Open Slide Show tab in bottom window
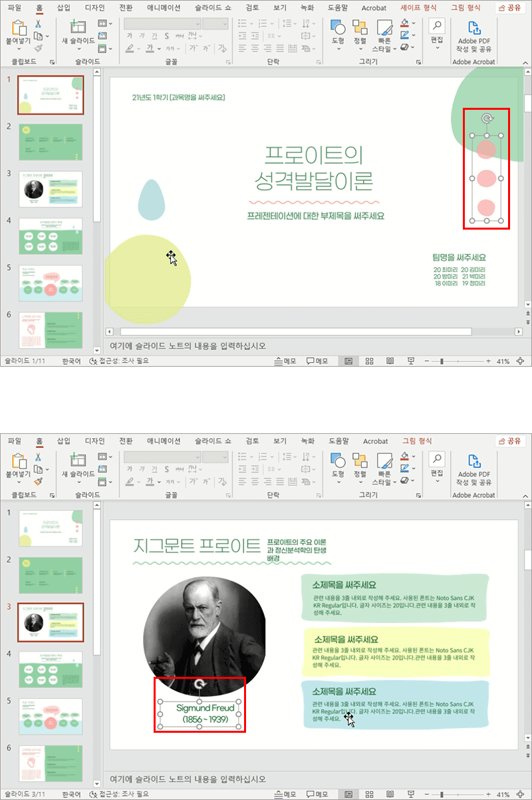Image resolution: width=532 pixels, height=800 pixels. [x=213, y=441]
